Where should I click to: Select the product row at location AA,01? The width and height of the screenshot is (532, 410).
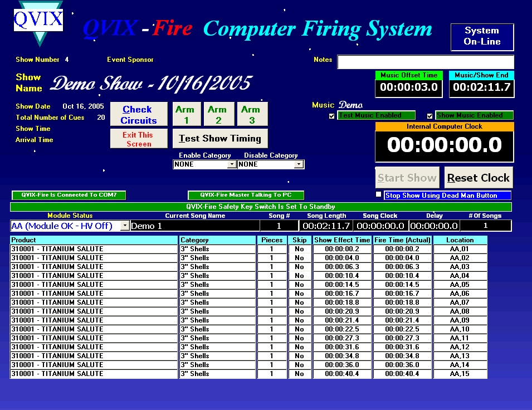click(x=94, y=249)
